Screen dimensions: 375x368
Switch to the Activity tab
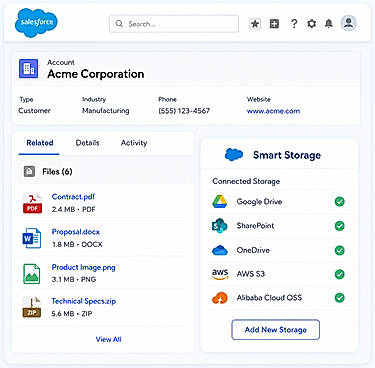[134, 143]
